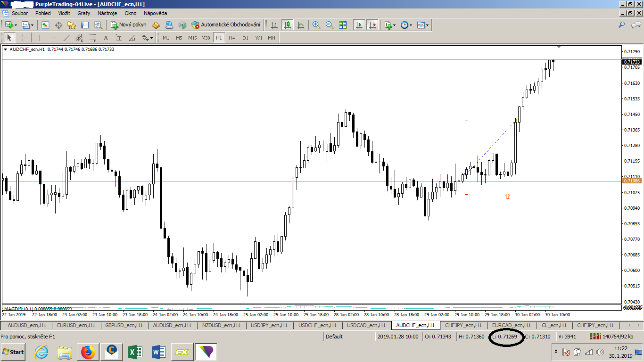Viewport: 644px width, 362px height.
Task: Open the New Chart icon
Action: [9, 25]
